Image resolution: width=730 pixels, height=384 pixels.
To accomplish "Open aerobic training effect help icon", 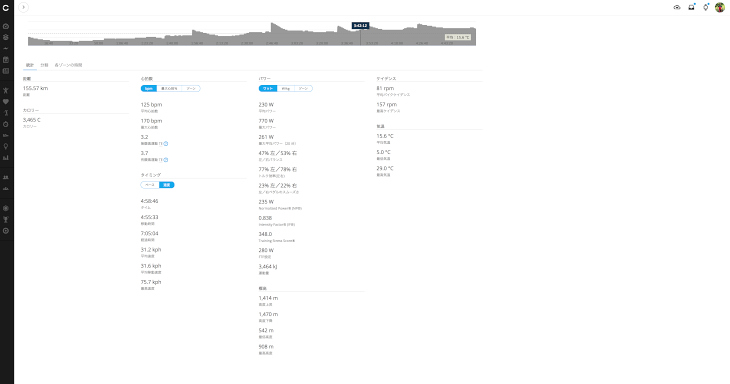I will click(166, 144).
